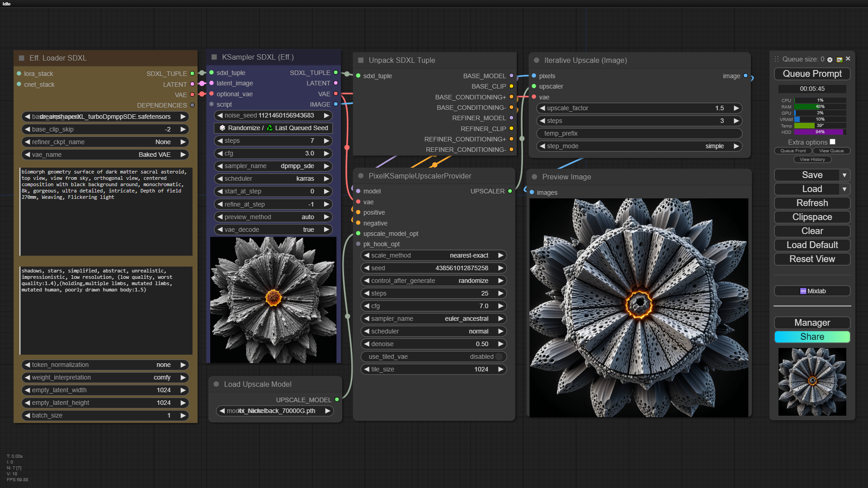868x488 pixels.
Task: Collapse the Eff. Loader SDXL node
Action: [21, 58]
